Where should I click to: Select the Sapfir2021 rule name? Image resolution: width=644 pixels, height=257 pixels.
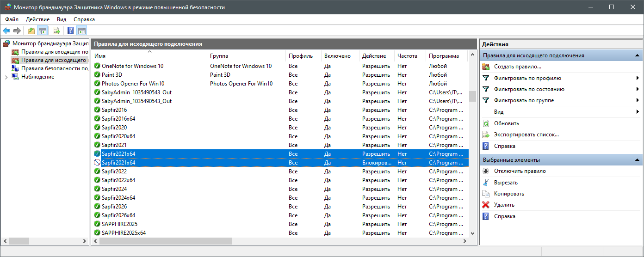[114, 145]
